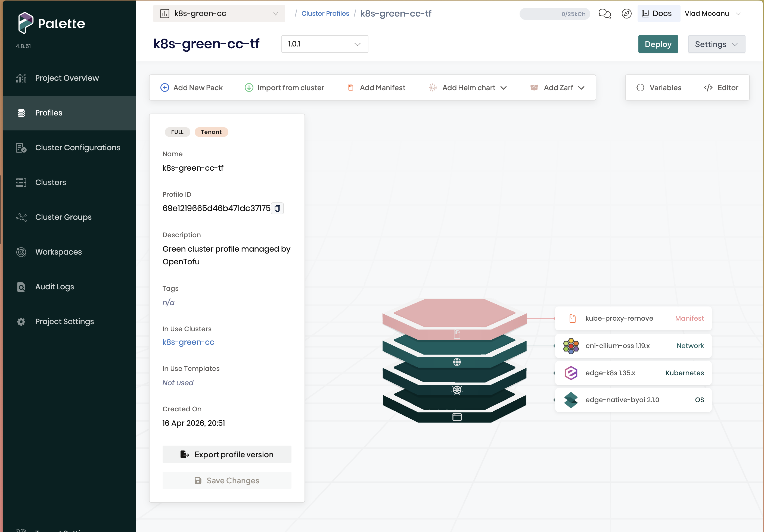This screenshot has width=764, height=532.
Task: Click the Workspaces target icon
Action: 21,252
